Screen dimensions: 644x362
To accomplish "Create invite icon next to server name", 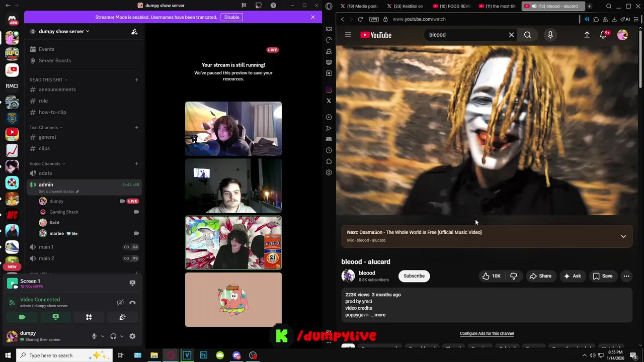I will pos(134,31).
